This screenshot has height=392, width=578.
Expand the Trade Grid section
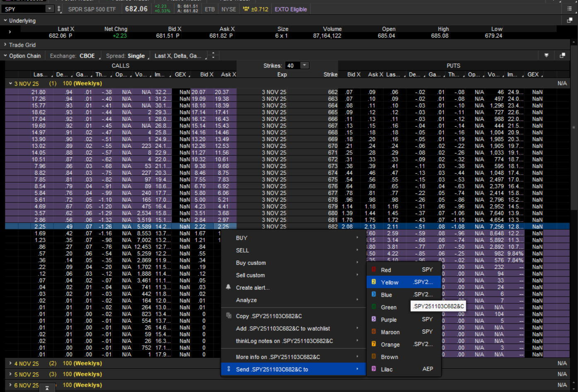(x=5, y=45)
